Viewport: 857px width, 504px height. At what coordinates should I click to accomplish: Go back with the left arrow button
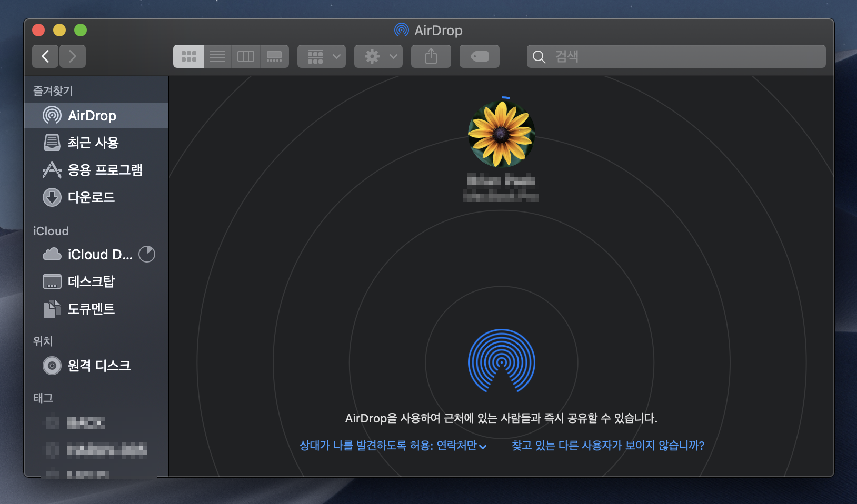[x=45, y=56]
